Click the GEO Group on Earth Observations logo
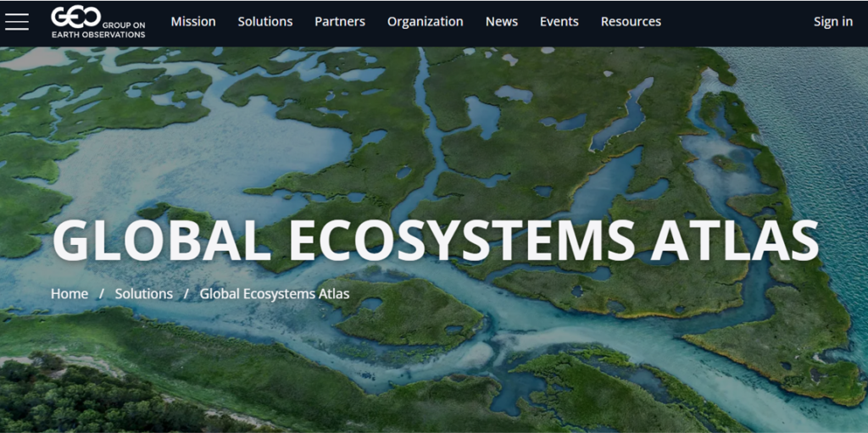Image resolution: width=868 pixels, height=433 pixels. 98,22
